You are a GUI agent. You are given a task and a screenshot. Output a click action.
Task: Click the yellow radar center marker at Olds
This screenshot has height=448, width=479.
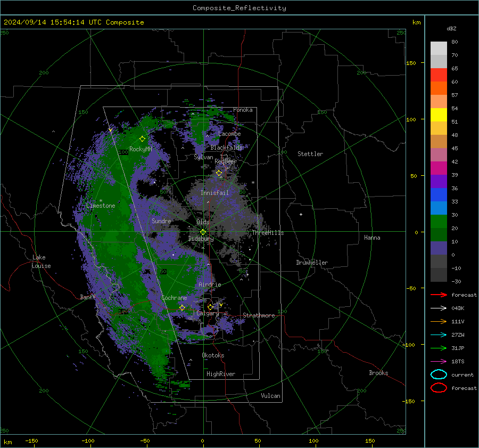point(203,232)
